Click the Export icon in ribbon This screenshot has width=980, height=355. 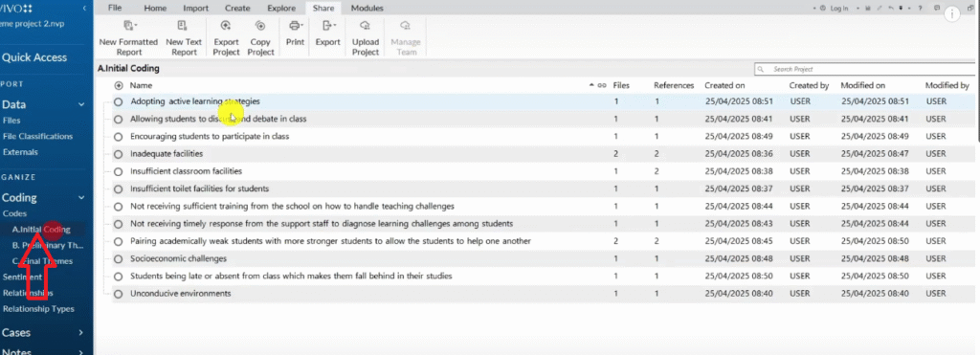pyautogui.click(x=328, y=26)
